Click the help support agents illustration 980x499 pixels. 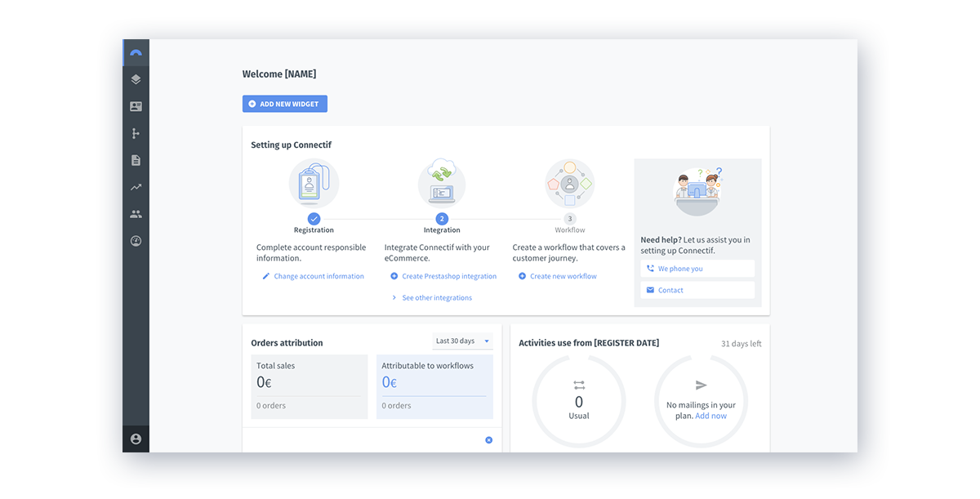pyautogui.click(x=697, y=191)
